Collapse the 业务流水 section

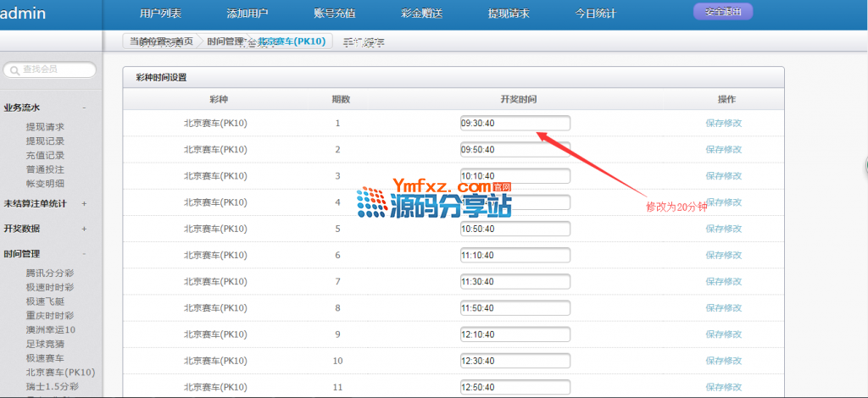click(x=84, y=108)
